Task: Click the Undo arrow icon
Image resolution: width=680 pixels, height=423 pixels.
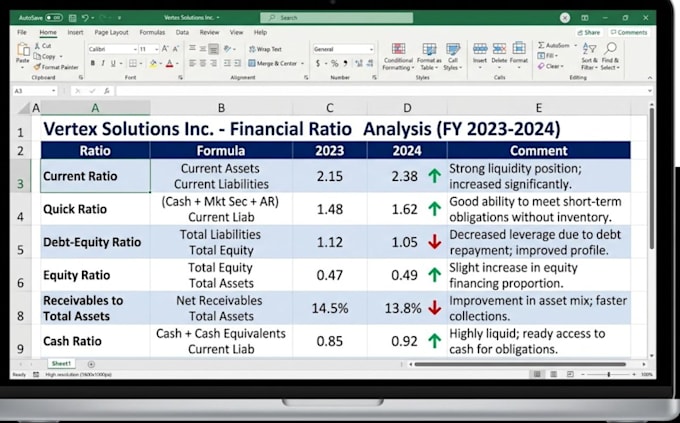Action: [x=85, y=18]
